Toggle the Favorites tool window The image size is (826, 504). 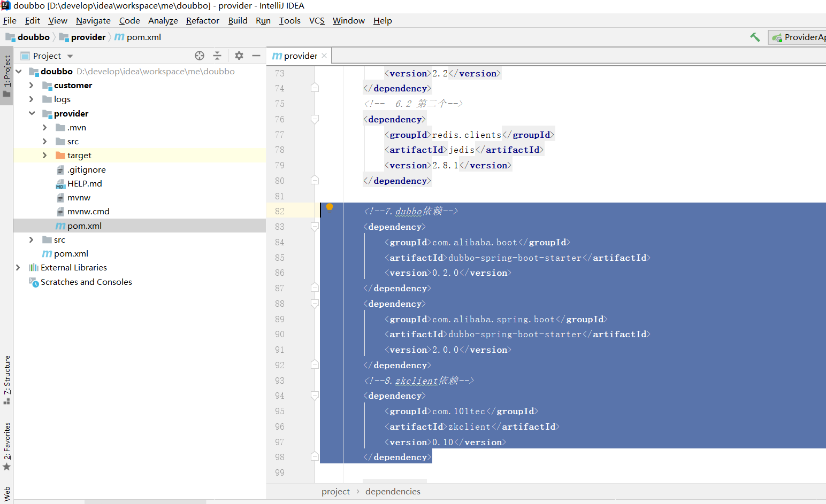click(x=6, y=446)
